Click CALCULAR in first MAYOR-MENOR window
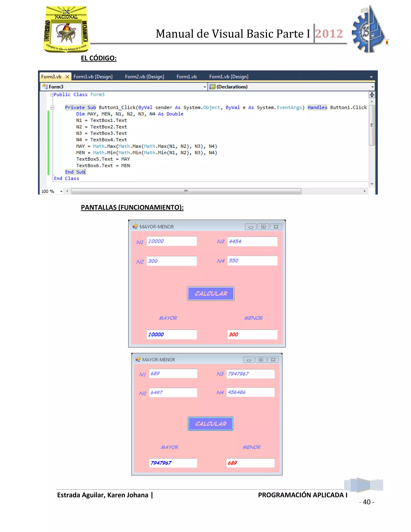The width and height of the screenshot is (411, 532). [211, 294]
